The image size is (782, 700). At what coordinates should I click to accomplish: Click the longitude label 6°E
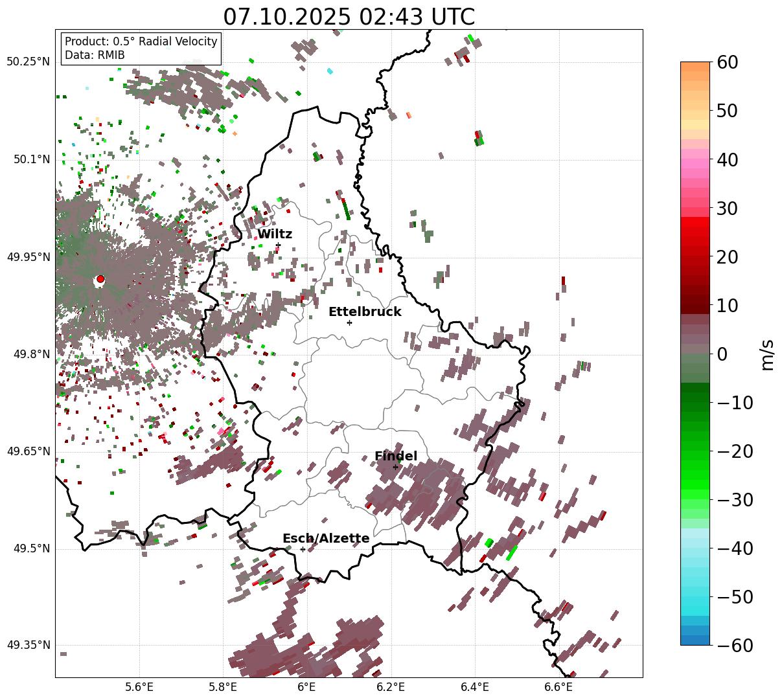coord(306,687)
